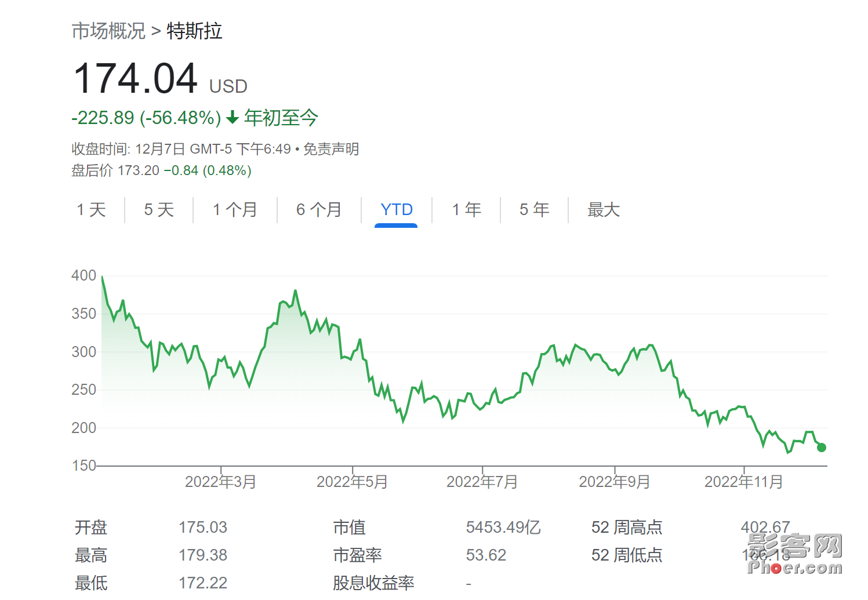Click the 52 周高点 label
The height and width of the screenshot is (600, 868).
click(x=627, y=528)
